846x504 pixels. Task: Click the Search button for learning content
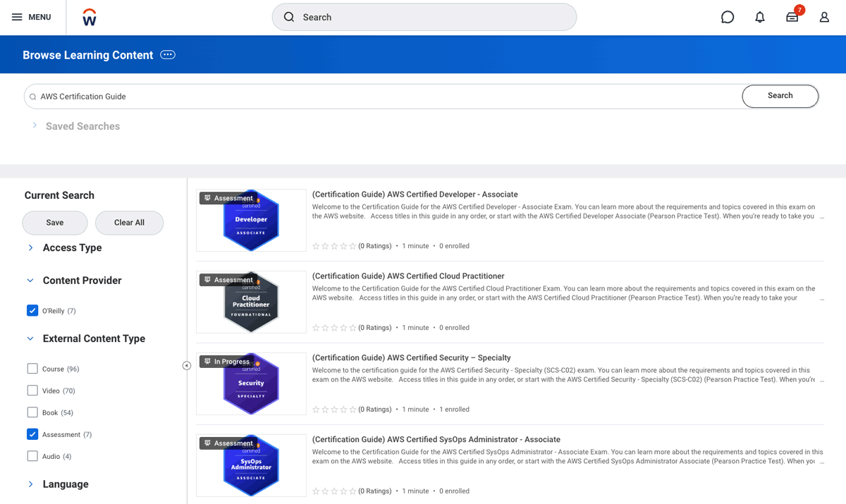click(780, 96)
